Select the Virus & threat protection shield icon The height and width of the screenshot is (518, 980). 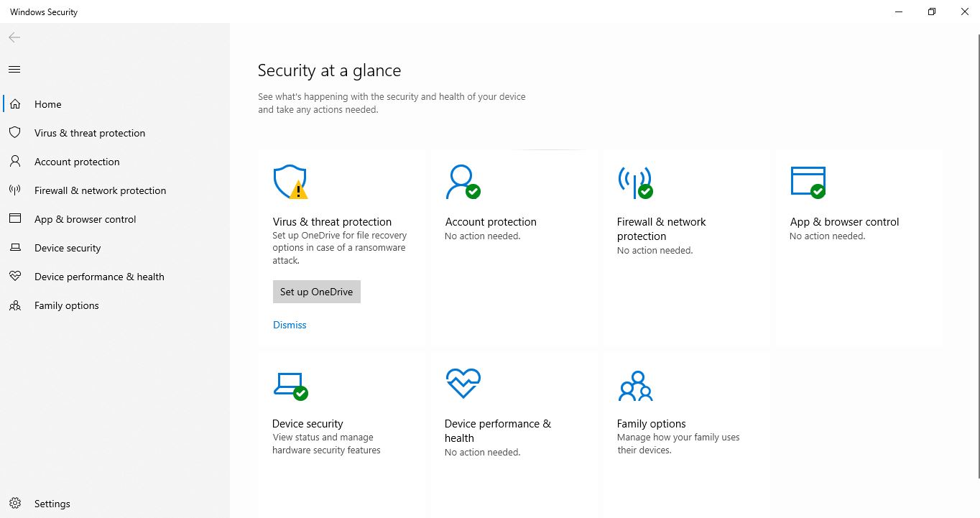coord(14,132)
